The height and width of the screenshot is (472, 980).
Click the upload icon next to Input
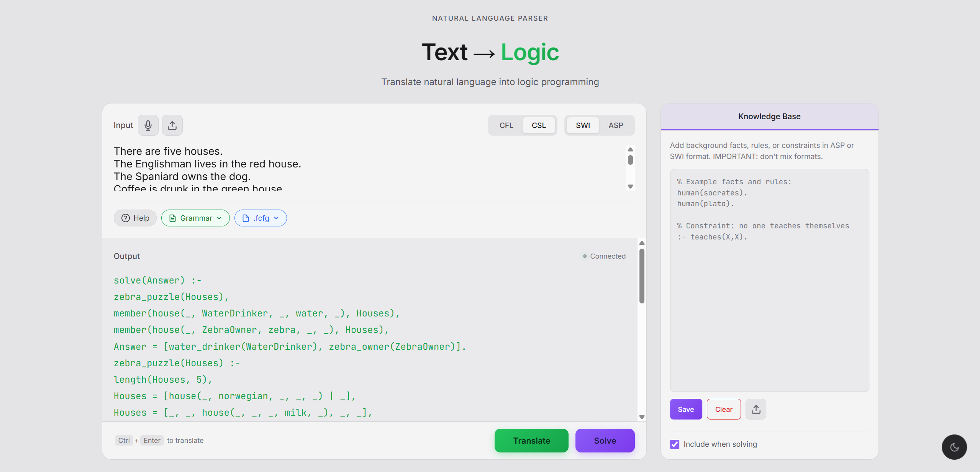(172, 125)
